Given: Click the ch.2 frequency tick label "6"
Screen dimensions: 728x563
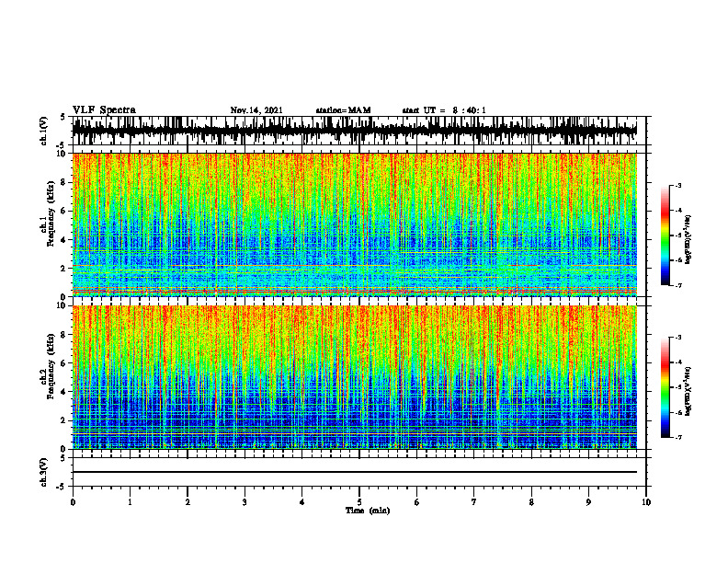Looking at the screenshot, I should tap(64, 363).
